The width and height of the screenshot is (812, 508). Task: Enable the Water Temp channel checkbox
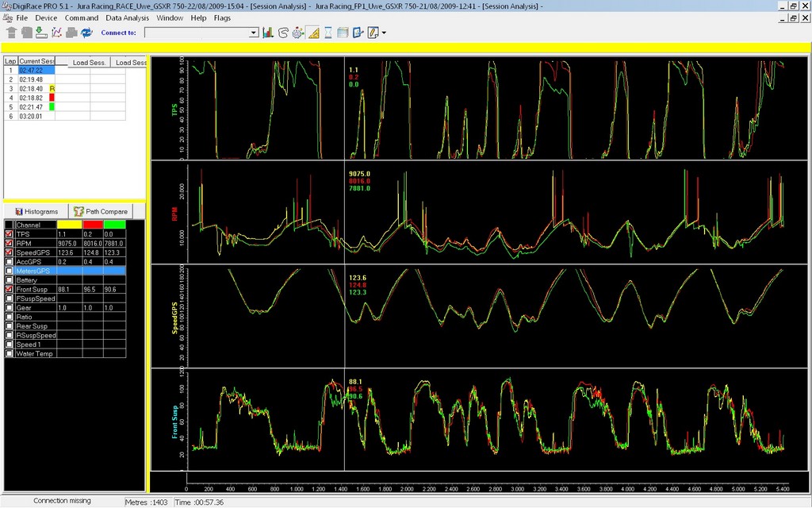10,353
